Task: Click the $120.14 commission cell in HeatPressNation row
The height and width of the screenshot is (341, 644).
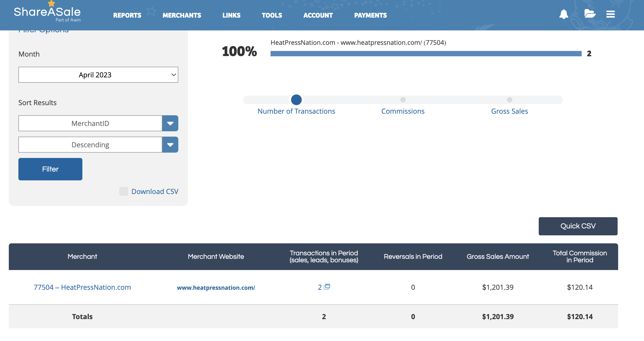Action: (x=580, y=287)
